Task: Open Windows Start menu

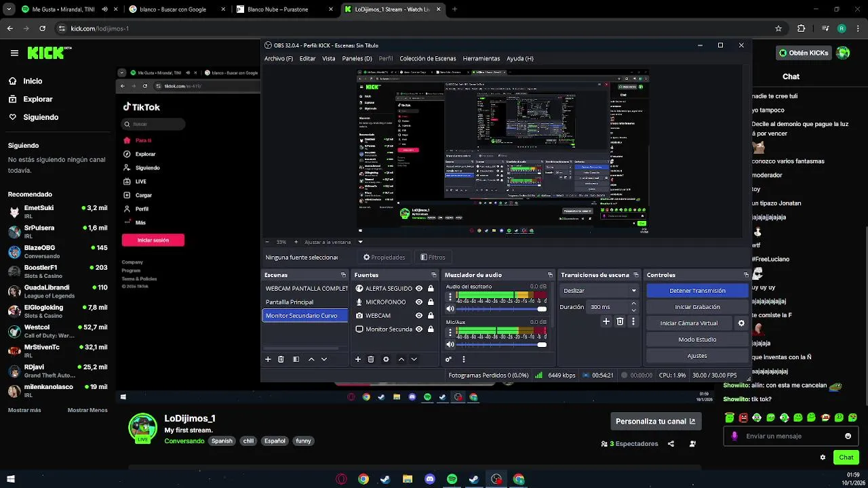Action: tap(11, 479)
